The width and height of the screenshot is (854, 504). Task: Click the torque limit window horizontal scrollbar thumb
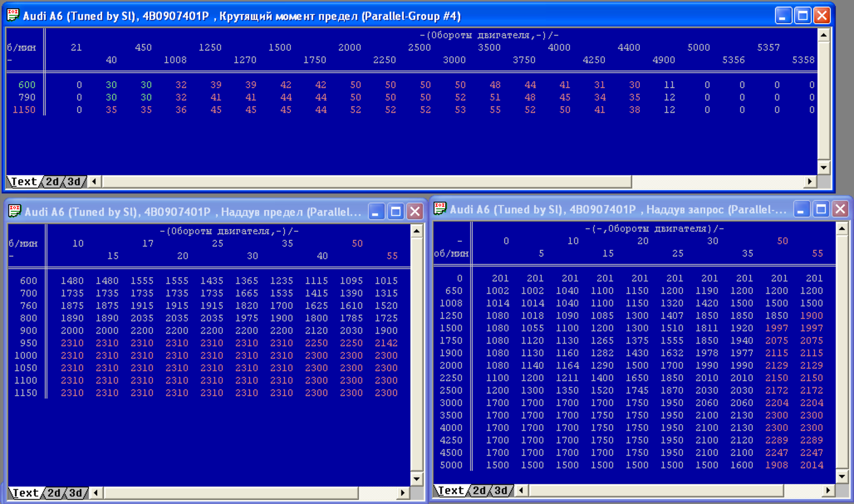[x=367, y=181]
